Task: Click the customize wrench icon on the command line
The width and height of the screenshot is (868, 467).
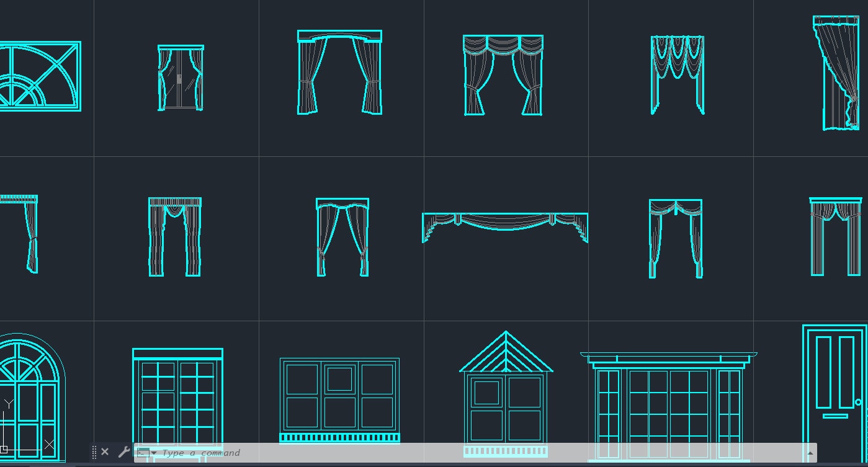Action: (x=123, y=451)
